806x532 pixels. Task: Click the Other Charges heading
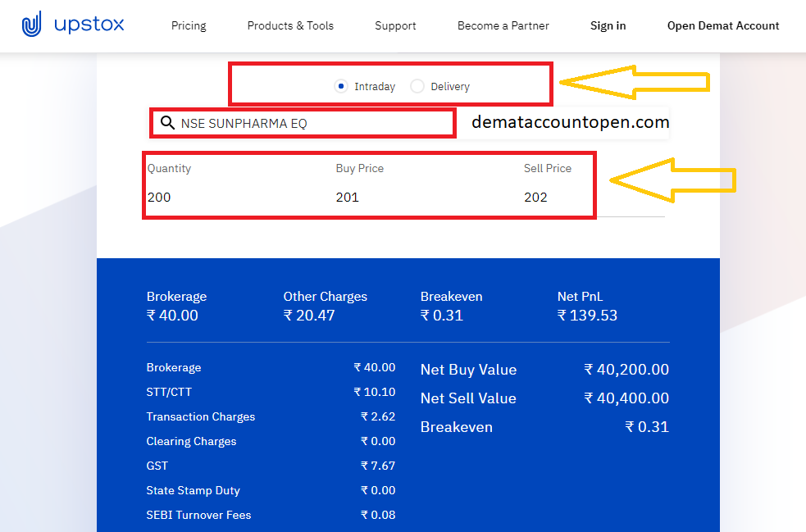tap(326, 297)
